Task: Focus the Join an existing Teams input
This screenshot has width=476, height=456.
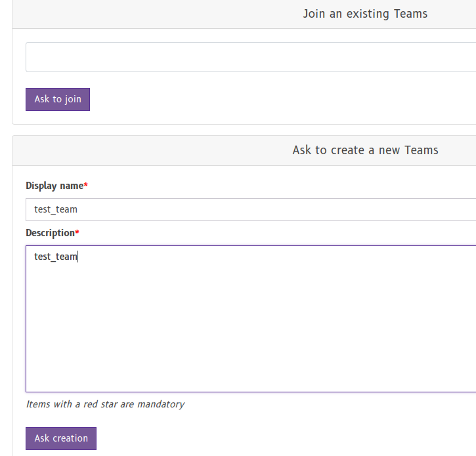Action: 249,57
